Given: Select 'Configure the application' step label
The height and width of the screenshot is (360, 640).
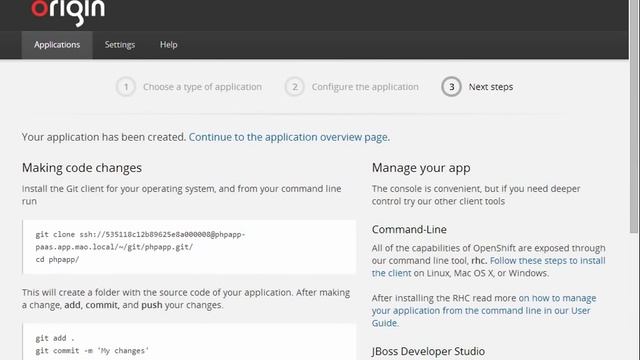Looking at the screenshot, I should pyautogui.click(x=365, y=87).
